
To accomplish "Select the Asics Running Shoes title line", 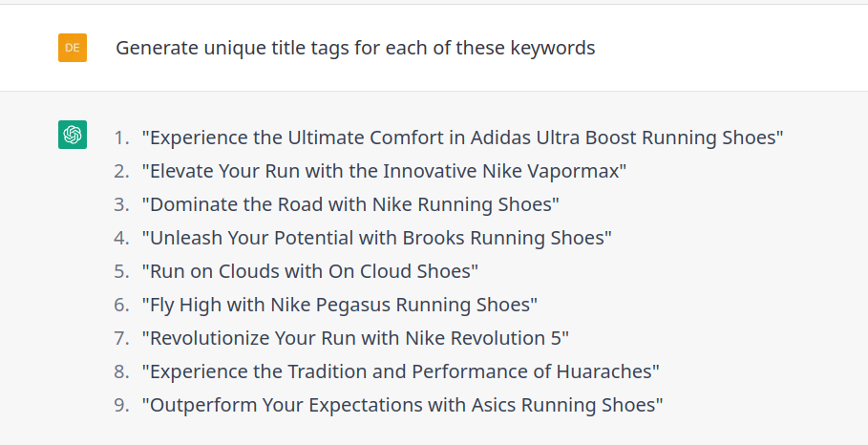I will pyautogui.click(x=402, y=405).
